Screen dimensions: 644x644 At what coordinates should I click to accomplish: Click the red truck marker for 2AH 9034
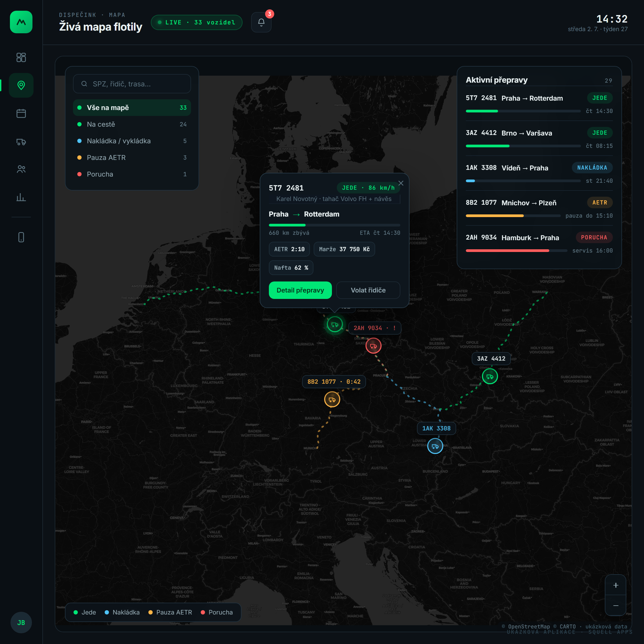pos(373,346)
